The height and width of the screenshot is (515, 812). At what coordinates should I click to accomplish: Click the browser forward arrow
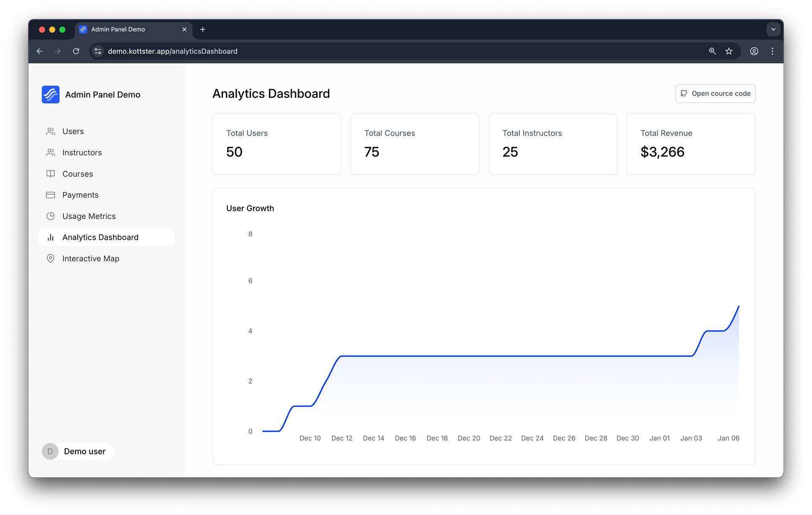point(58,51)
